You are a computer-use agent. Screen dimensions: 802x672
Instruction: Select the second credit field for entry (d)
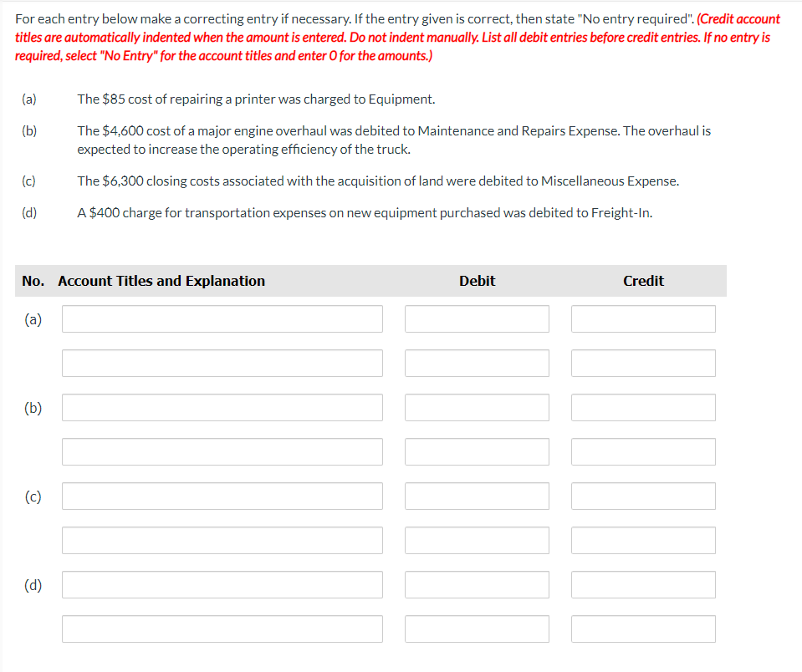(x=642, y=629)
